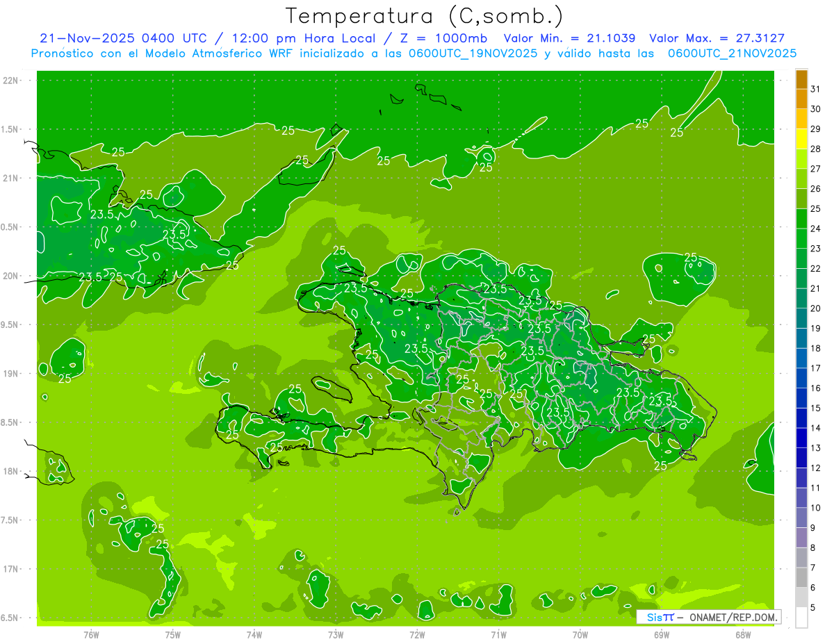The width and height of the screenshot is (834, 644).
Task: Click the 72W longitude axis label
Action: click(x=417, y=634)
